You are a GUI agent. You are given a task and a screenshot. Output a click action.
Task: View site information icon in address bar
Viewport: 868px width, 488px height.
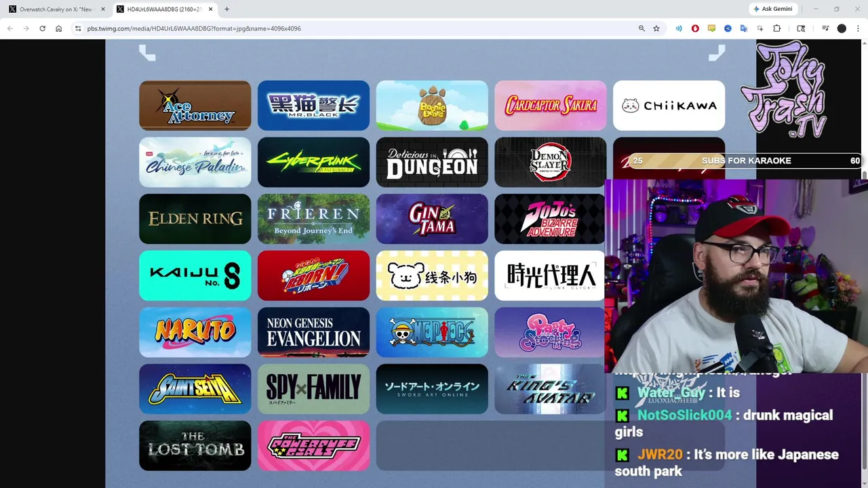[78, 28]
